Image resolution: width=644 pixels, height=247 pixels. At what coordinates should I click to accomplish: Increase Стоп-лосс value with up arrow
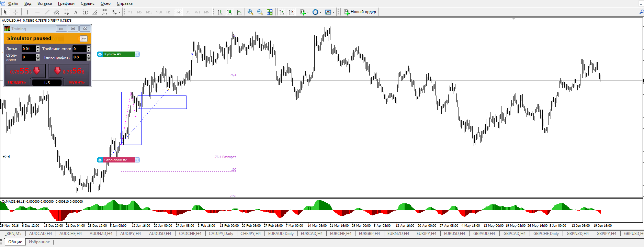(x=38, y=56)
